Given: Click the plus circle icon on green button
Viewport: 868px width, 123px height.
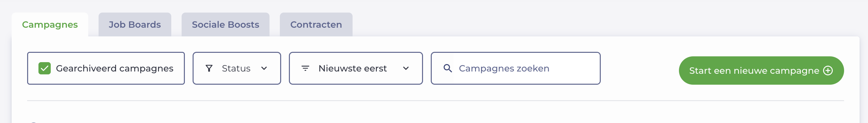Looking at the screenshot, I should point(828,71).
